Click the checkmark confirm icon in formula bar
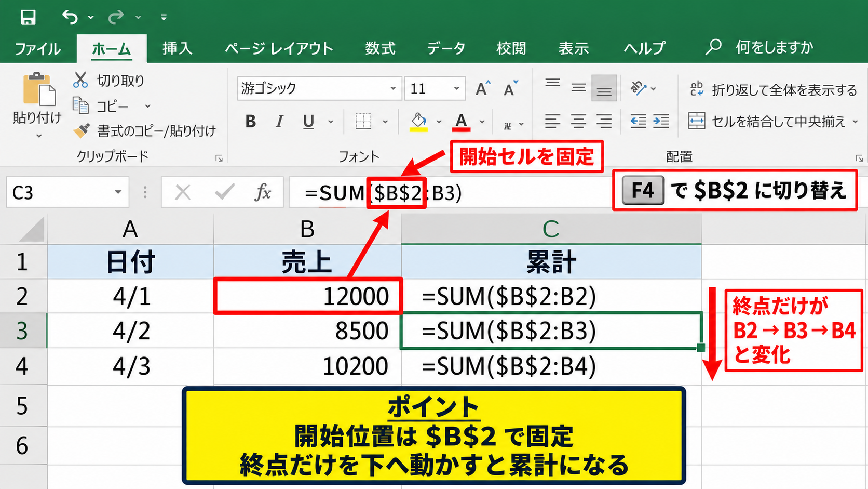The image size is (868, 489). point(224,193)
